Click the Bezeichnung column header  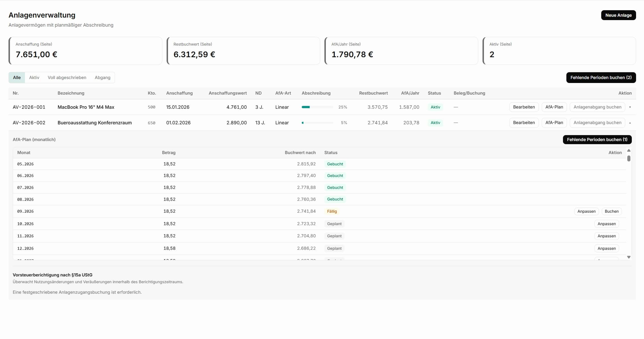click(71, 93)
